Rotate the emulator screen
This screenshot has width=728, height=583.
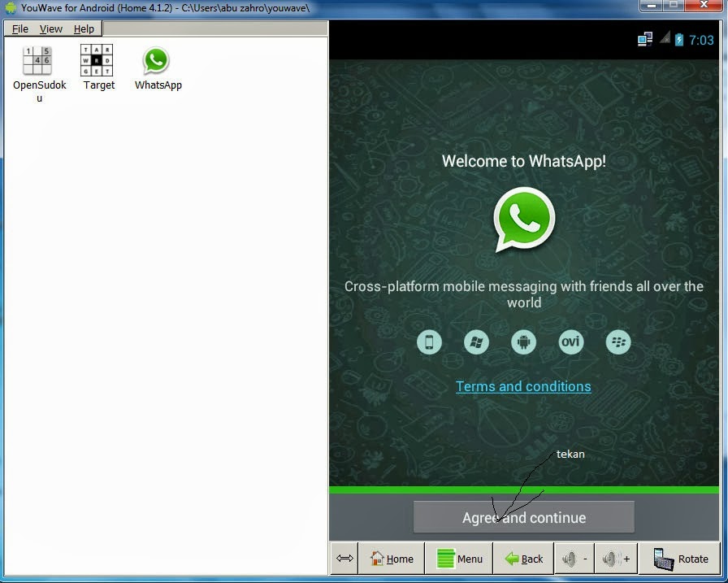click(680, 559)
